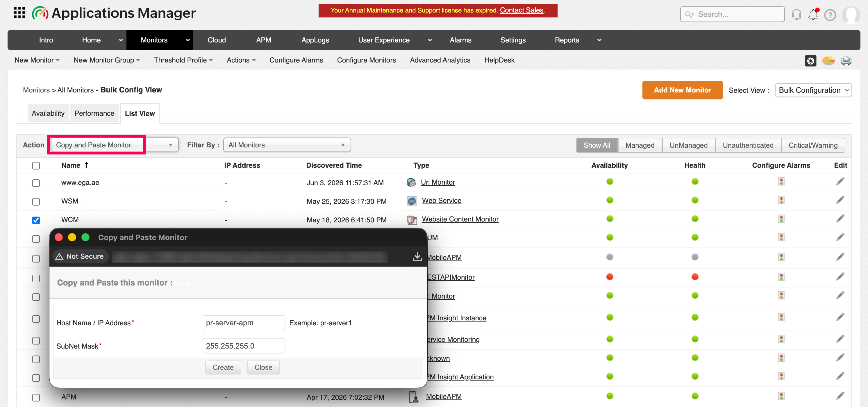
Task: Click the Not Secure warning badge
Action: (80, 256)
